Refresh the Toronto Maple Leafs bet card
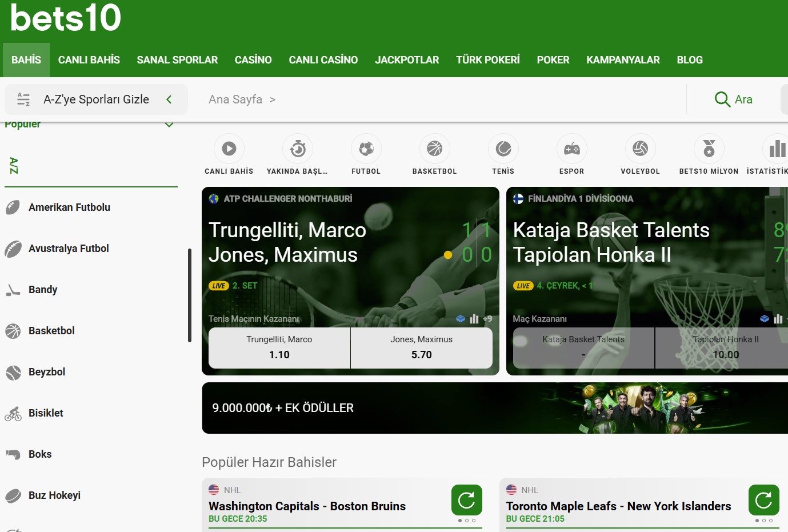This screenshot has width=788, height=532. (x=764, y=500)
